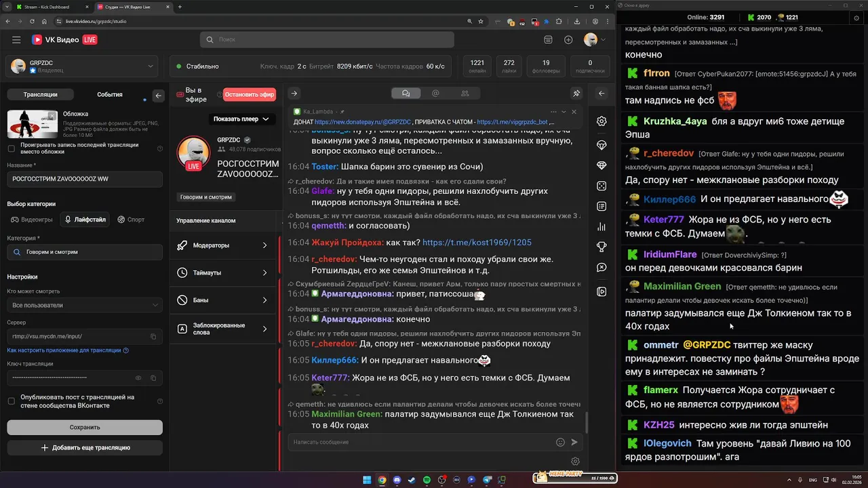Click the Остановить эфир button
The width and height of the screenshot is (868, 488).
[x=249, y=95]
